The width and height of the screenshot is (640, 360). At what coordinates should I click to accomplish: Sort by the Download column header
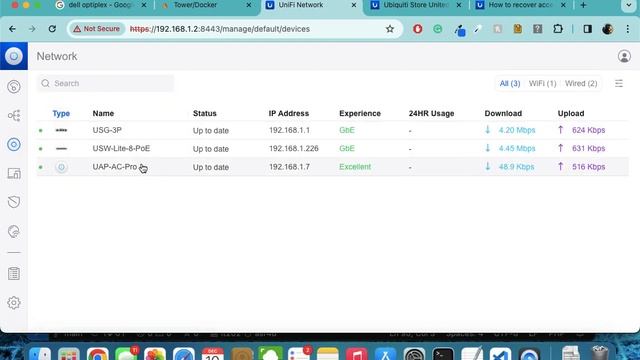(x=503, y=113)
